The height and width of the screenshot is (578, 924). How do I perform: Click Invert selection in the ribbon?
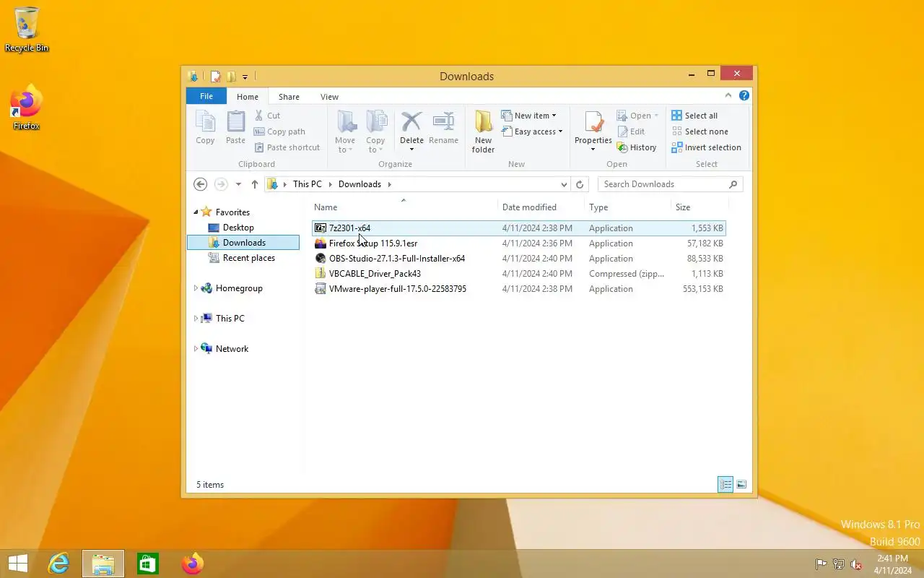coord(706,147)
